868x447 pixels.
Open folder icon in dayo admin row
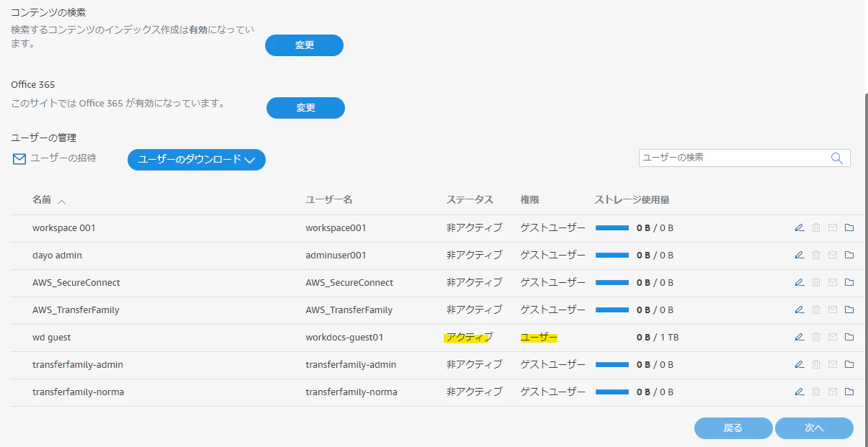[x=849, y=255]
